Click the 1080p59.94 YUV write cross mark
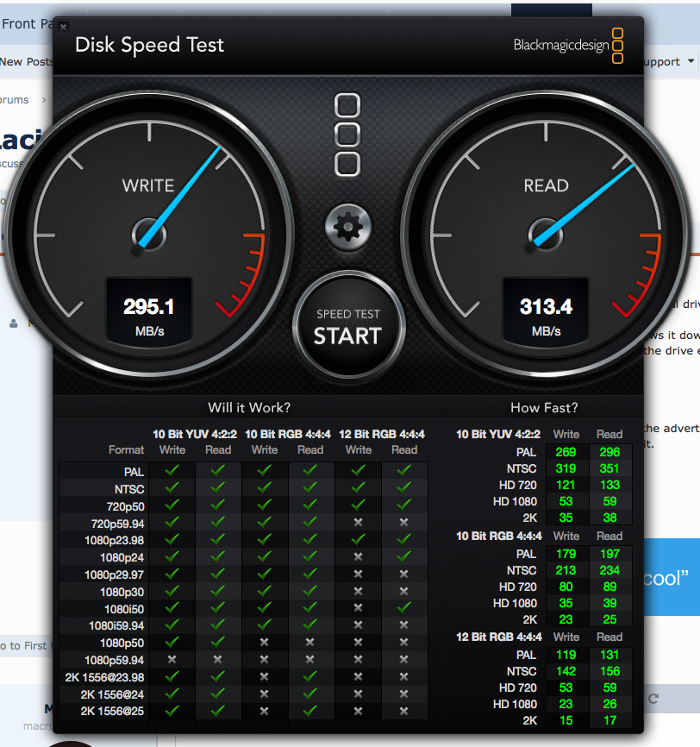This screenshot has width=700, height=747. (172, 659)
